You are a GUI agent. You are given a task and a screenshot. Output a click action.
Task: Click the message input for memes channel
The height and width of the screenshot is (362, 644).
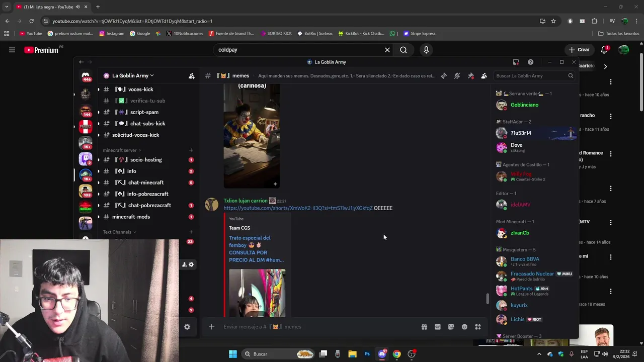tap(319, 327)
